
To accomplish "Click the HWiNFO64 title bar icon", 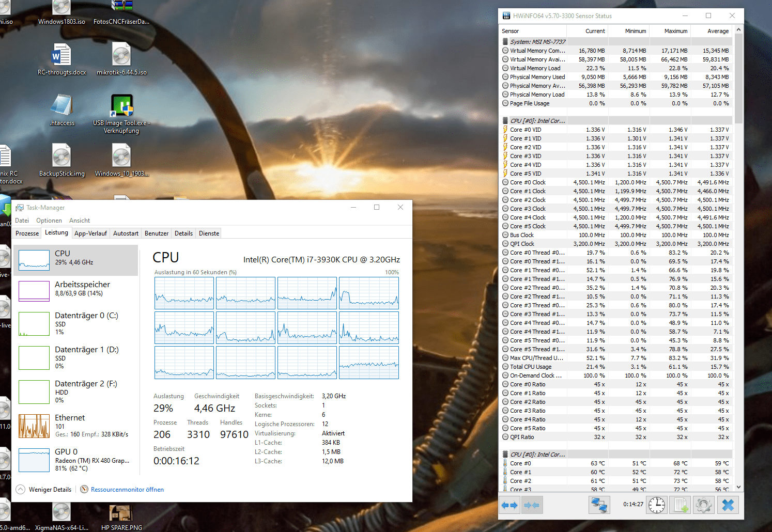I will click(x=506, y=16).
